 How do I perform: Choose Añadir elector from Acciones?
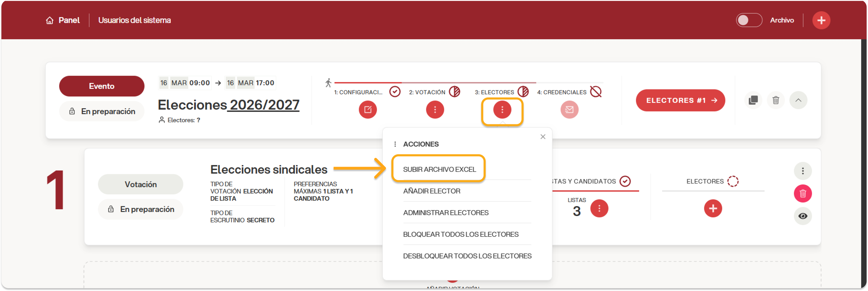coord(431,191)
